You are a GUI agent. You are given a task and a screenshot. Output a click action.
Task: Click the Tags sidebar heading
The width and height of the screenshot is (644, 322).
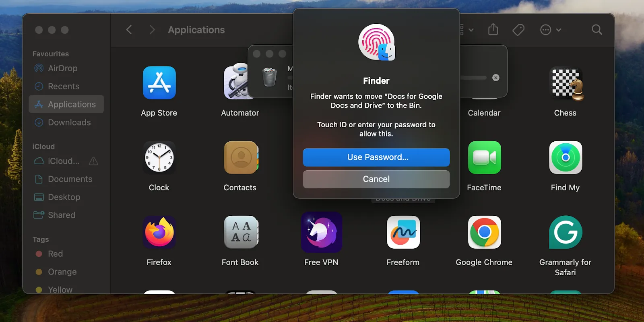point(41,239)
